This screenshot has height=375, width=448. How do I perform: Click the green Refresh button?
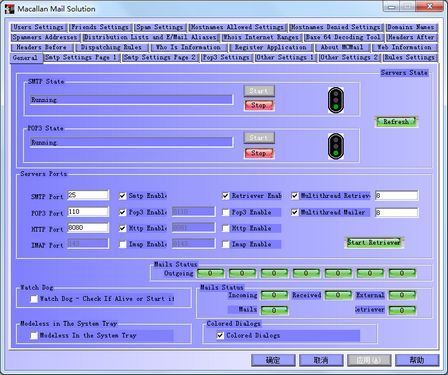click(396, 122)
